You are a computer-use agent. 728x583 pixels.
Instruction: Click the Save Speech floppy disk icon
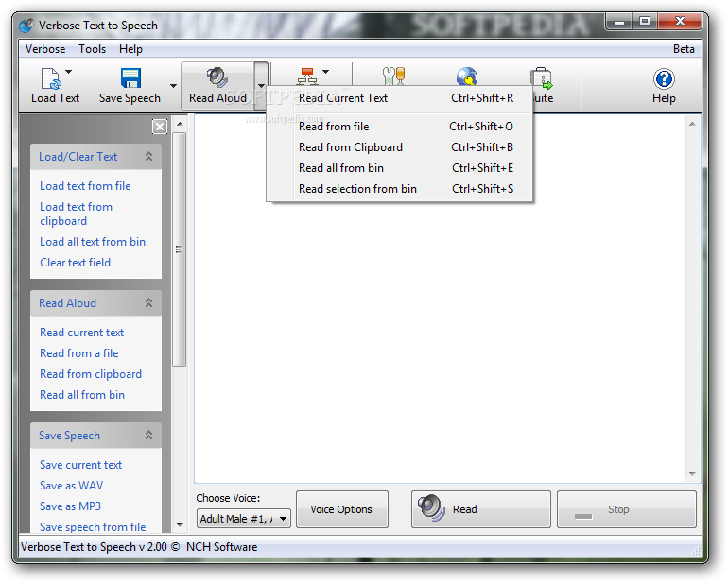[130, 78]
